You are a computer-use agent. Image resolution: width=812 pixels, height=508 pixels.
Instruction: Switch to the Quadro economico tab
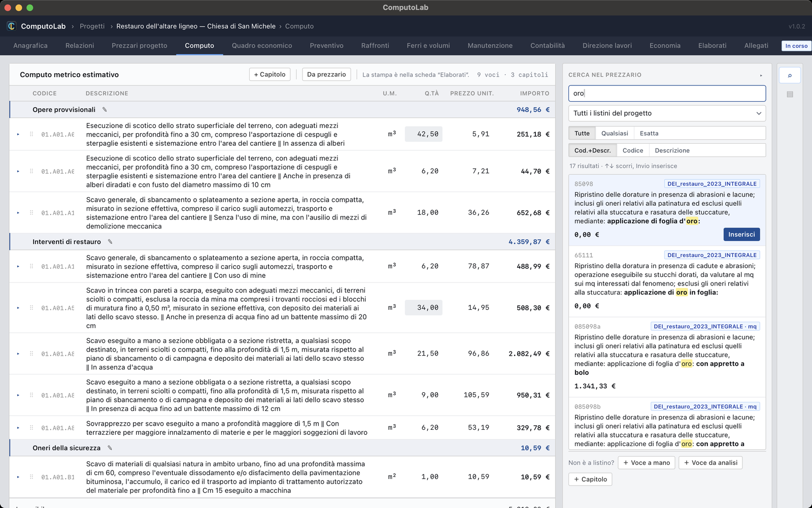262,46
